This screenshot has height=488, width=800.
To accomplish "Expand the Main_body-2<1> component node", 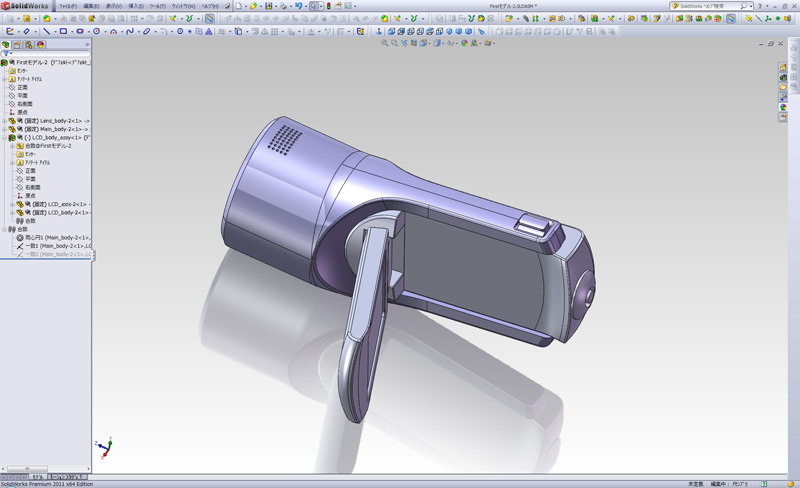I will pyautogui.click(x=4, y=129).
